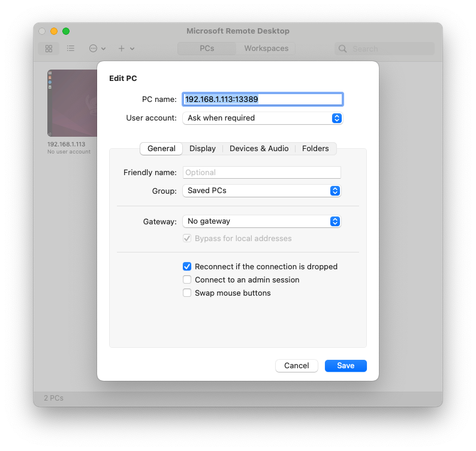
Task: Open the Display tab
Action: (203, 149)
